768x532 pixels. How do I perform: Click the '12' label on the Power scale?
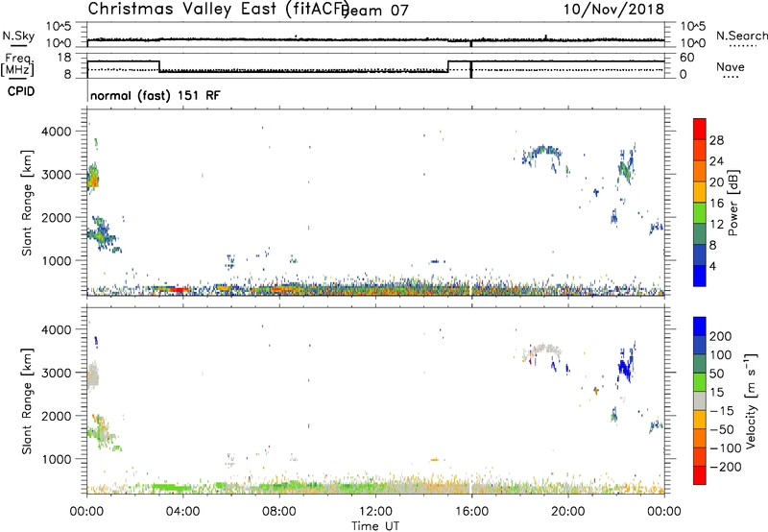click(x=716, y=225)
